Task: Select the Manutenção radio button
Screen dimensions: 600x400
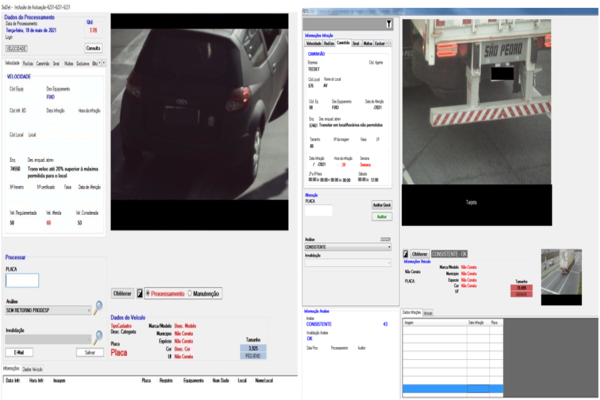Action: coord(190,293)
